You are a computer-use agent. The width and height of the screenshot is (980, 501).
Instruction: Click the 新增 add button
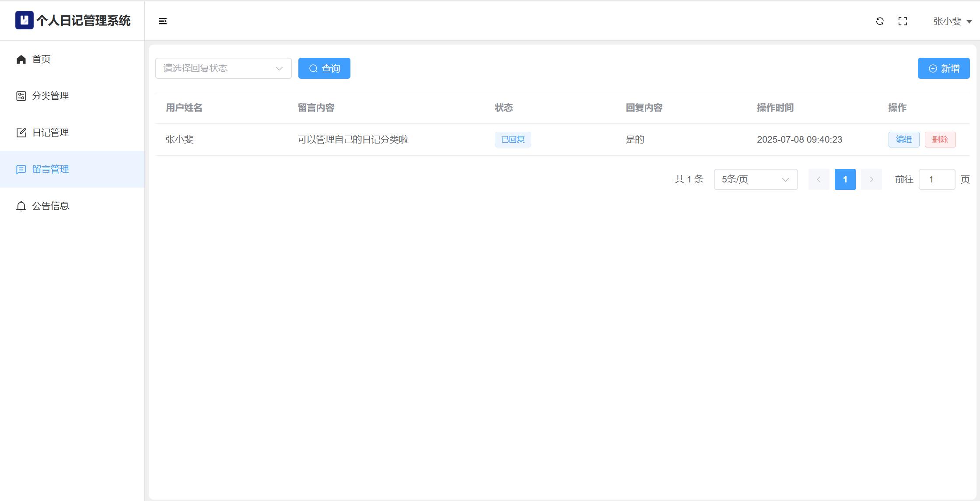click(943, 68)
